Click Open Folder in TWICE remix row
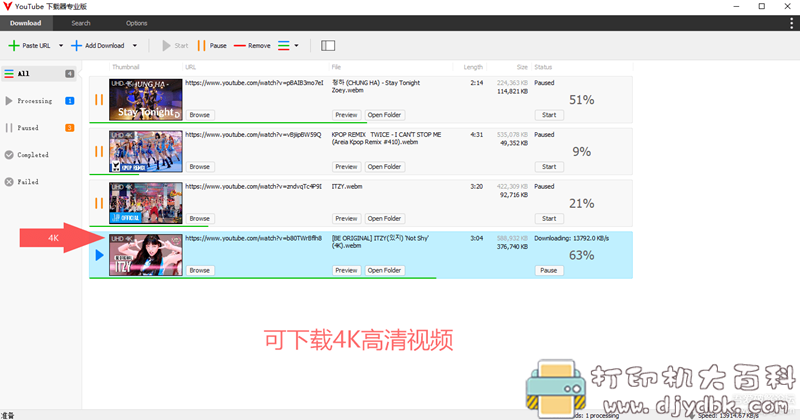 384,166
